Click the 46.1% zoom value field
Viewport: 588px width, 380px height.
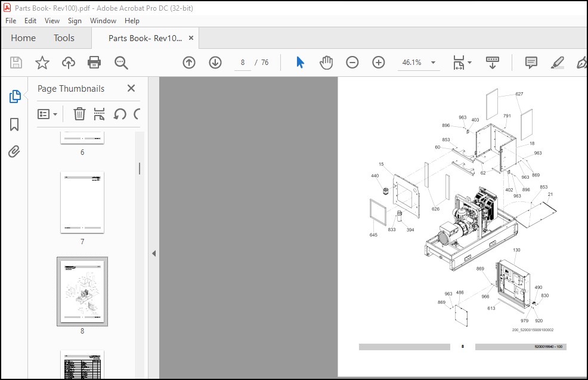(x=411, y=63)
